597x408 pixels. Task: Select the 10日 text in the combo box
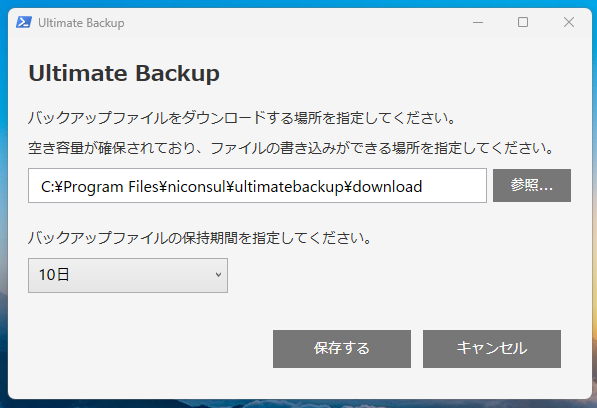click(x=54, y=275)
